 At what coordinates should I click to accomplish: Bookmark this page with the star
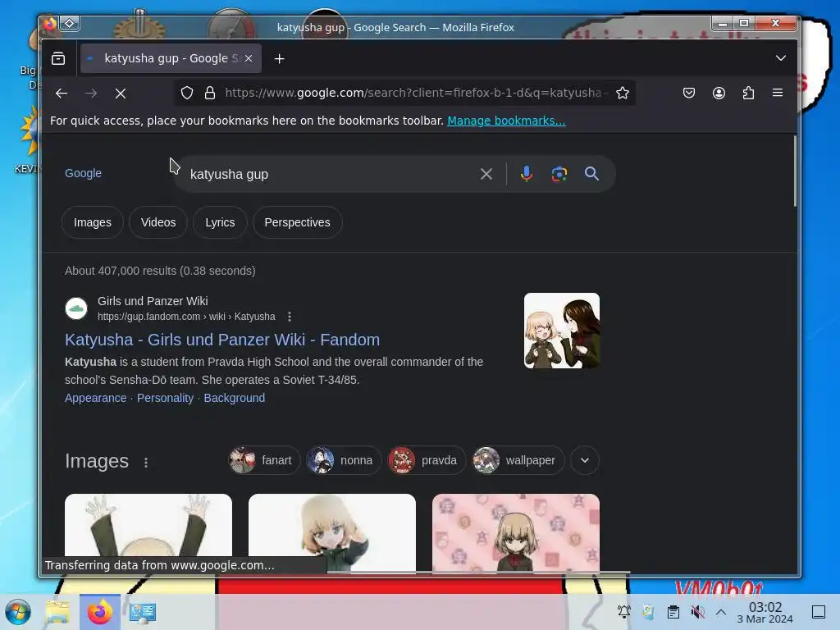[x=622, y=94]
